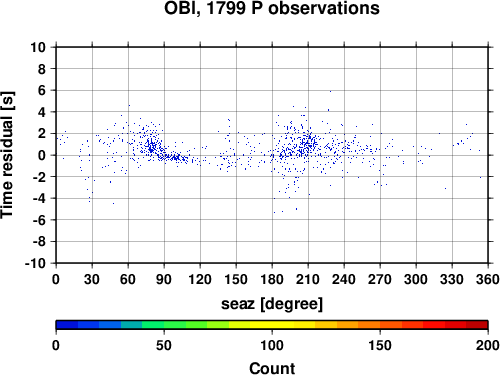This screenshot has width=500, height=375.
Task: Click the dense point cluster near seaz 80
Action: click(152, 147)
